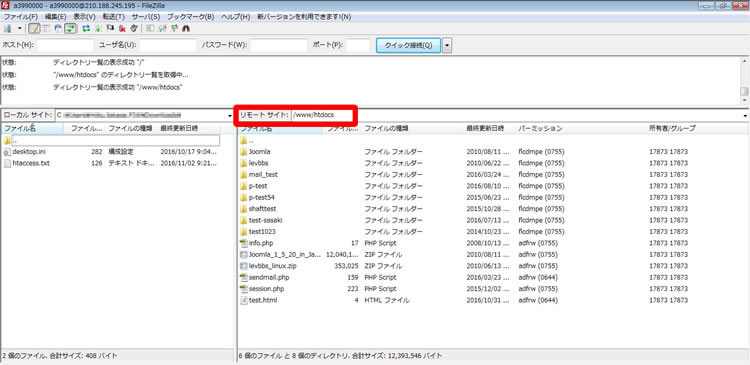Select the local parent folder icon
750x365 pixels.
[7, 140]
